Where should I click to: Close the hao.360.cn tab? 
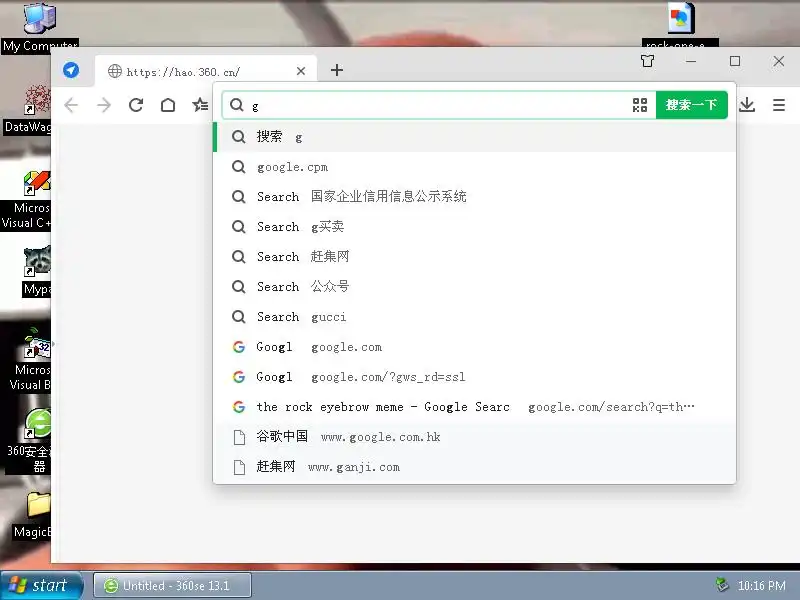(301, 71)
